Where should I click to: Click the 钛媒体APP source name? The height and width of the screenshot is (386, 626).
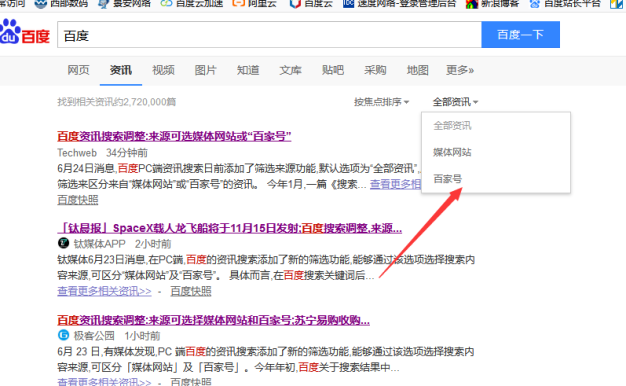(x=99, y=243)
